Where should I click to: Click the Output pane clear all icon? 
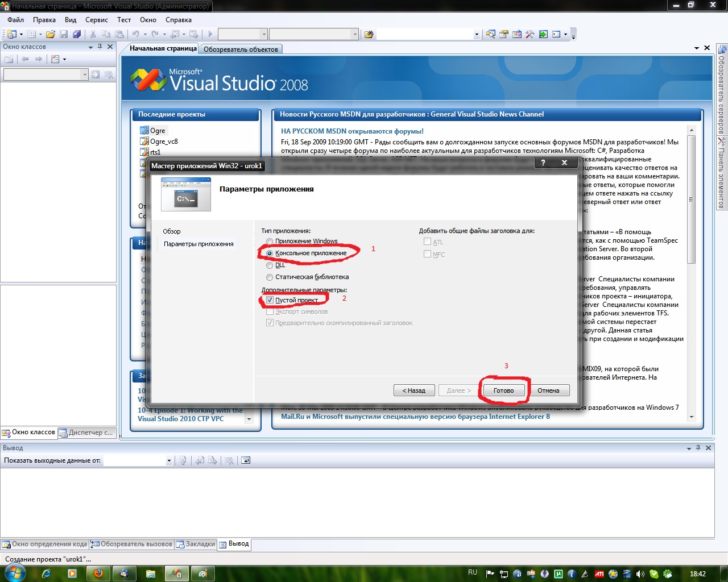click(x=229, y=460)
